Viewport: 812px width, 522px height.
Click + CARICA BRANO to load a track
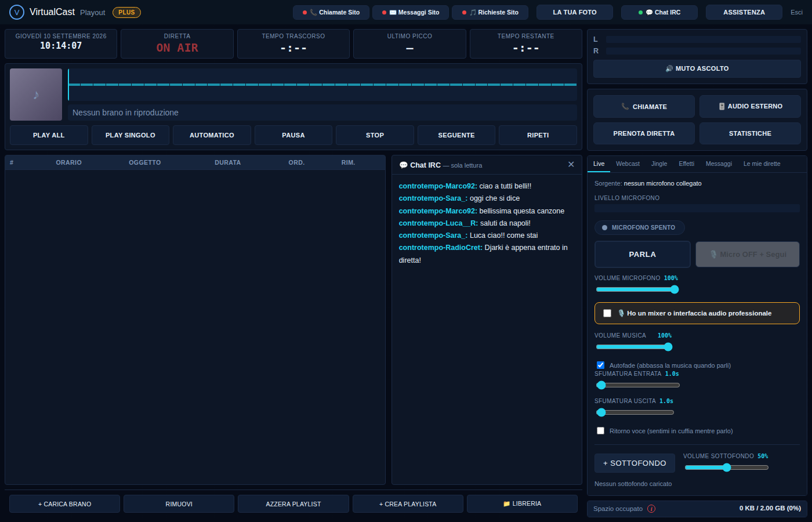tap(64, 504)
